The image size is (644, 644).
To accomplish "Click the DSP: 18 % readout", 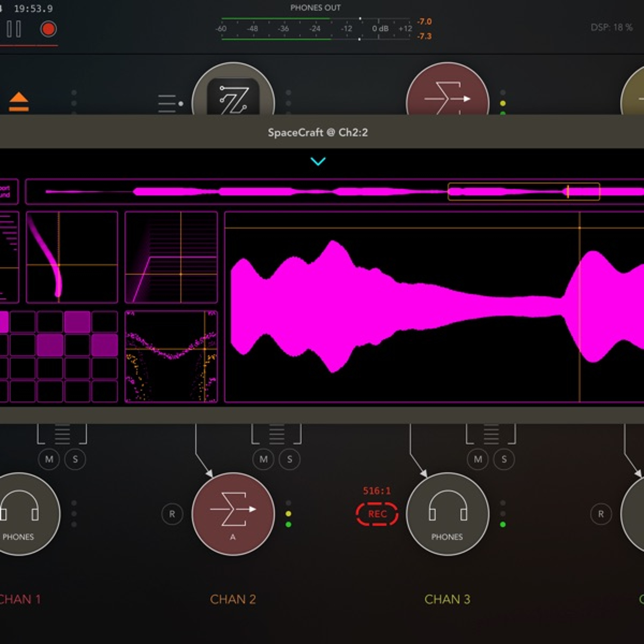I will (x=612, y=27).
